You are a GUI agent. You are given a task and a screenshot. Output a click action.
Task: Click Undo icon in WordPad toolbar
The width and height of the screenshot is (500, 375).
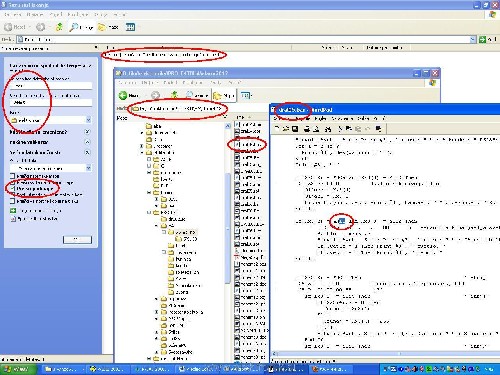(x=367, y=129)
